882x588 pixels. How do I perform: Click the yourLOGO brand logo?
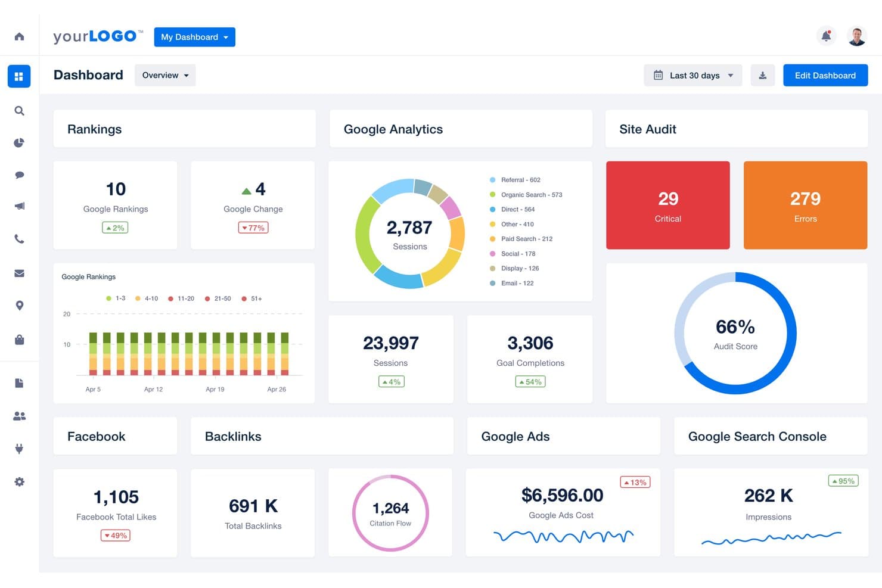coord(98,36)
